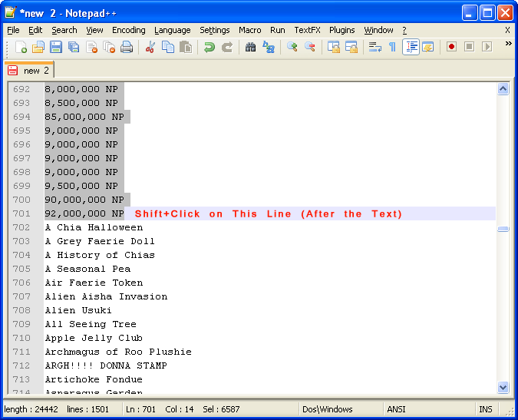Open the File menu
Viewport: 518px width, 420px height.
[13, 30]
